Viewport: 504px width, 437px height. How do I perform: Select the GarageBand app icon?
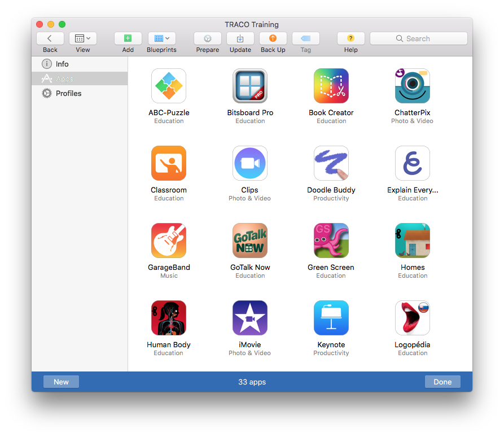point(169,241)
